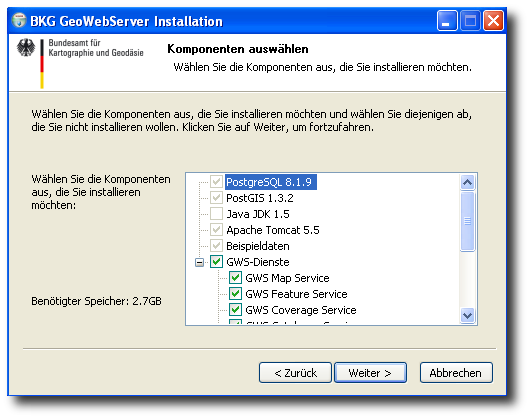Image resolution: width=530 pixels, height=419 pixels.
Task: Click Abbrechen to cancel installation
Action: click(456, 373)
